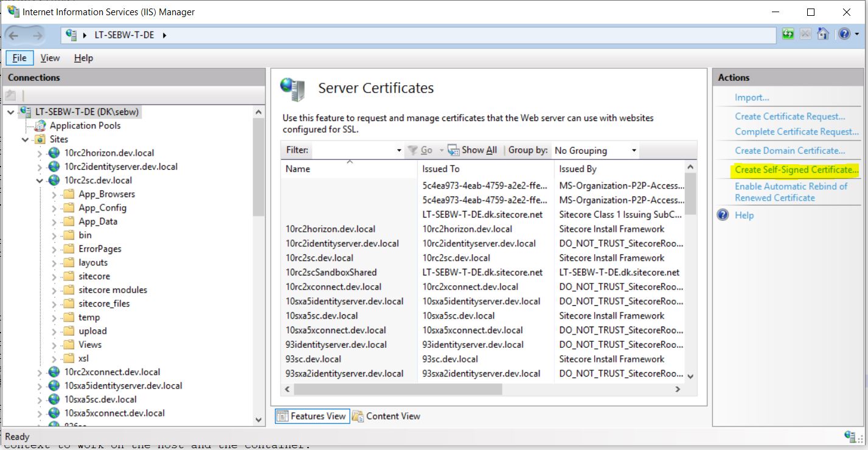Collapse the LT-SEBW-T-DE server node

(11, 112)
